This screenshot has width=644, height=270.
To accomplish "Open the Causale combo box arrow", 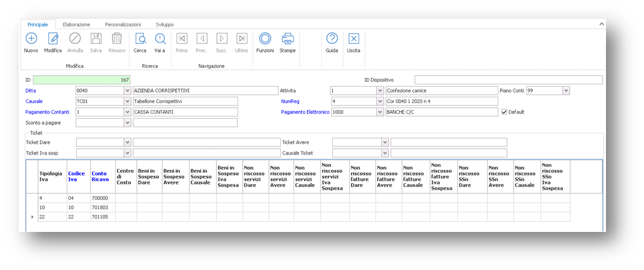I will coord(127,101).
